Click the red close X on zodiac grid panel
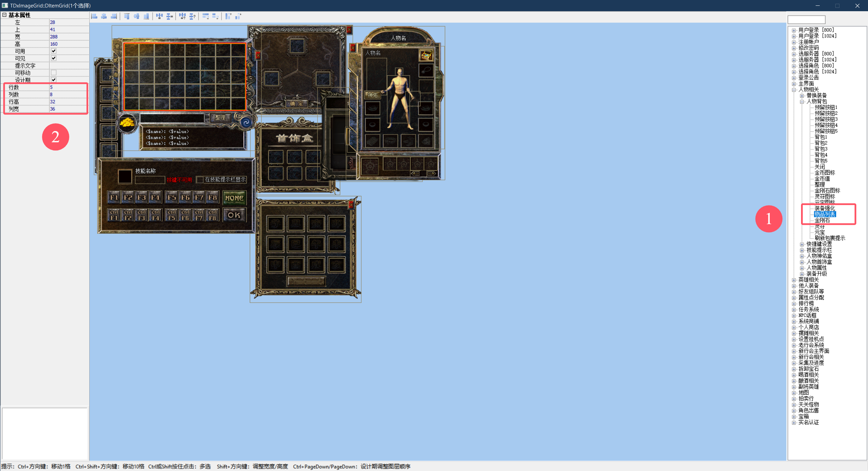Viewport: 868px width, 471px height. click(x=351, y=204)
